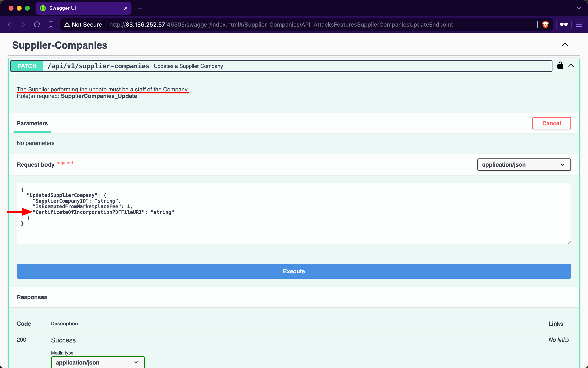Image resolution: width=588 pixels, height=368 pixels.
Task: Select the Parameters tab
Action: 32,123
